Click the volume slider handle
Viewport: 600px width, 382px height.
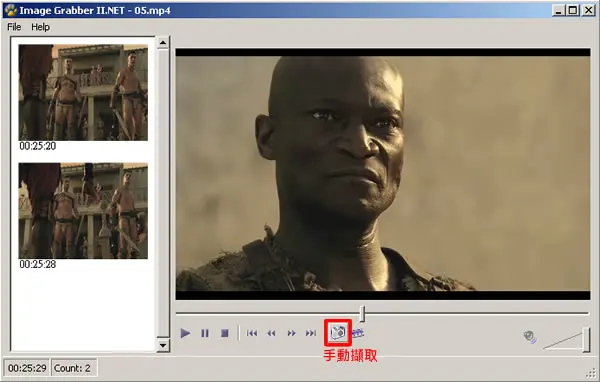pos(586,340)
